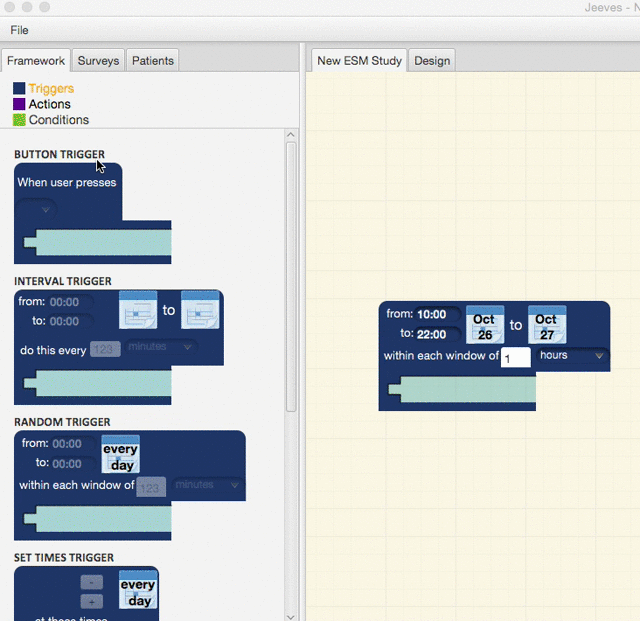Switch to the Surveys tab
The image size is (640, 621).
click(x=98, y=61)
